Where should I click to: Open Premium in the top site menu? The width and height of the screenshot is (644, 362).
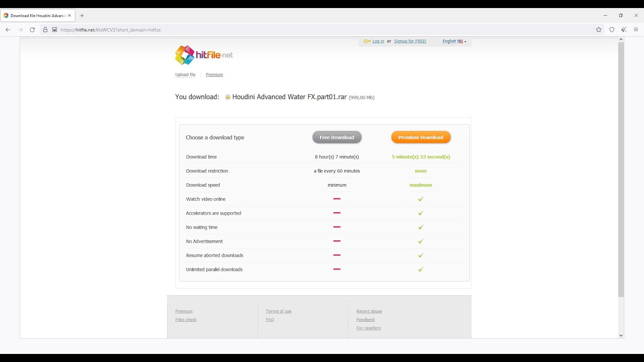pos(214,74)
